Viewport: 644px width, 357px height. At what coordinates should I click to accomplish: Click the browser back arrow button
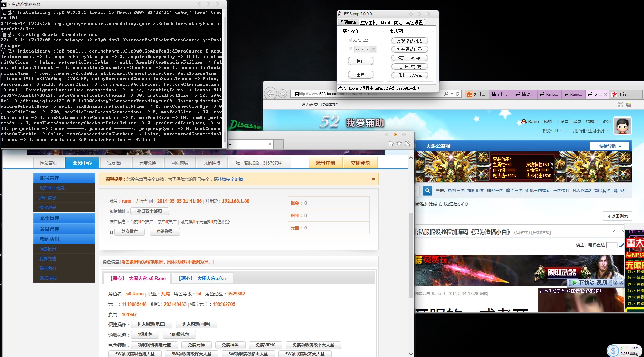point(271,93)
